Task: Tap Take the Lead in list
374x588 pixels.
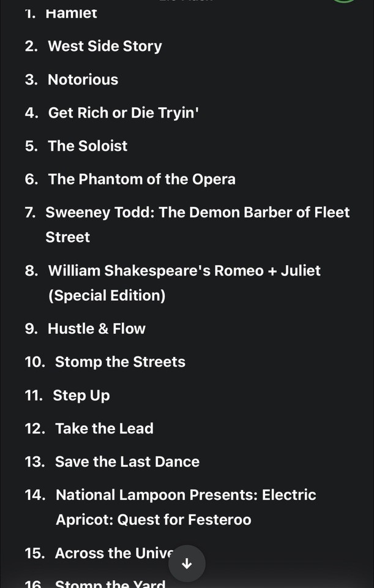Action: (x=104, y=428)
